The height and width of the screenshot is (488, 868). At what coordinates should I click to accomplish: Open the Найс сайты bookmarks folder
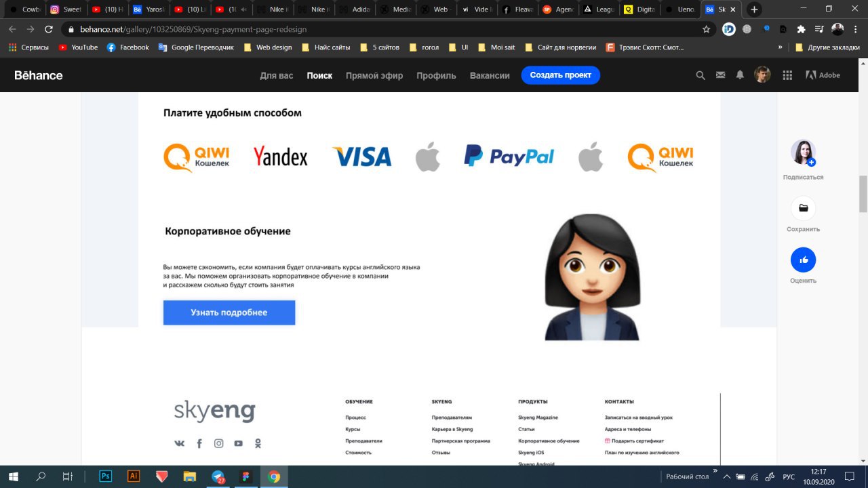(325, 47)
